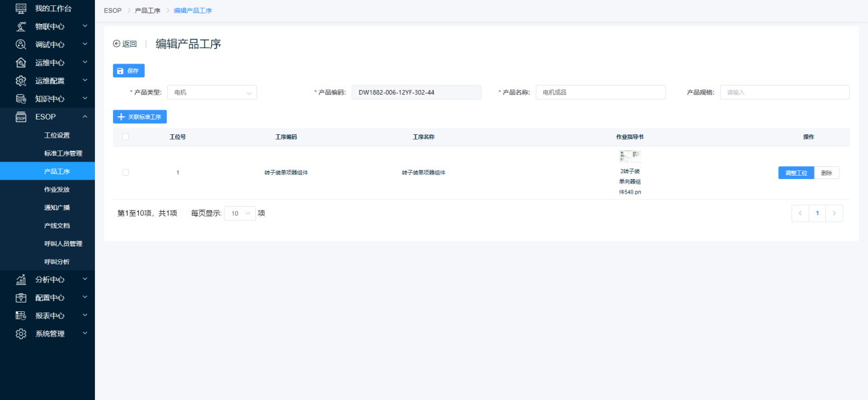
Task: Click the 调试中心 sidebar icon
Action: click(21, 45)
